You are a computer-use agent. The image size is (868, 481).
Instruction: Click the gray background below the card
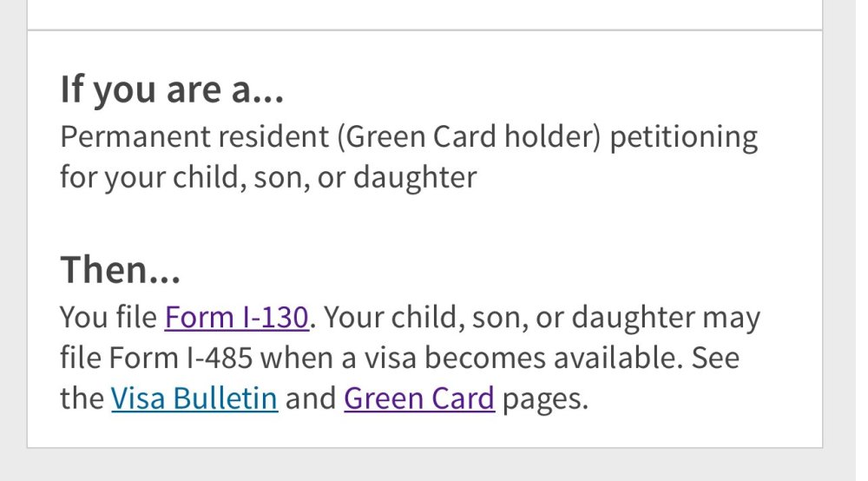(424, 465)
